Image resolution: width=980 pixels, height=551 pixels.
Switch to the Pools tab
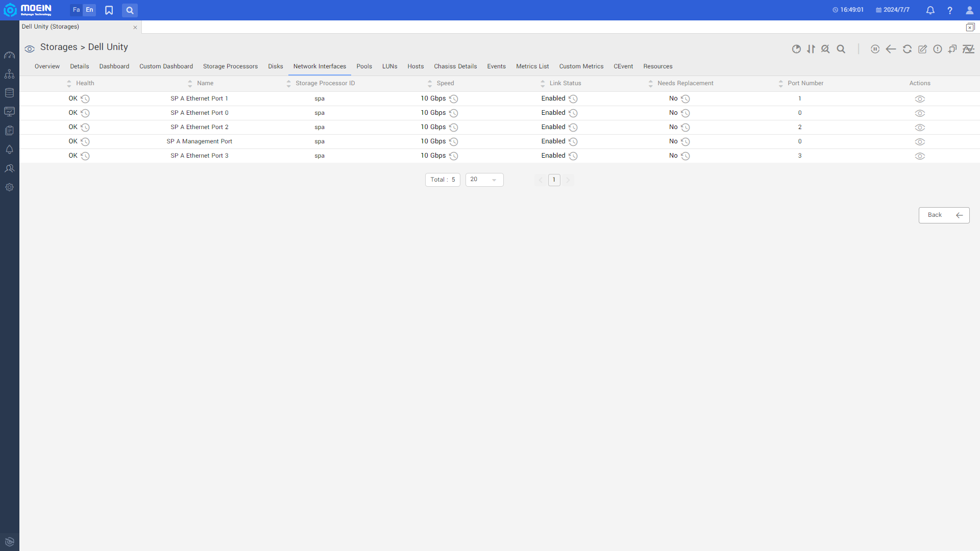click(x=364, y=66)
